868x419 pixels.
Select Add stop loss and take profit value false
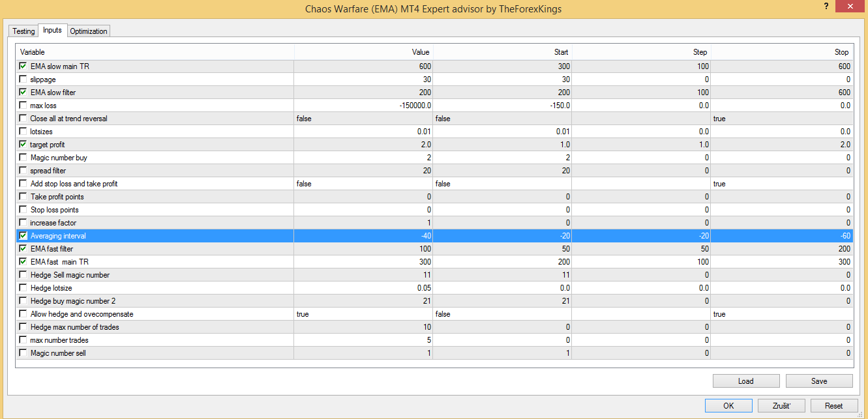(x=363, y=184)
